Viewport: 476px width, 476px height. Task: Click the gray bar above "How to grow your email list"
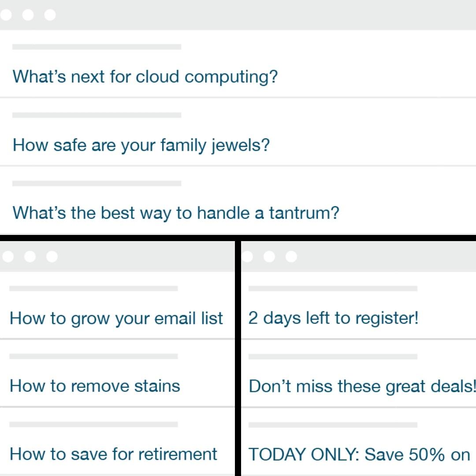tap(93, 288)
